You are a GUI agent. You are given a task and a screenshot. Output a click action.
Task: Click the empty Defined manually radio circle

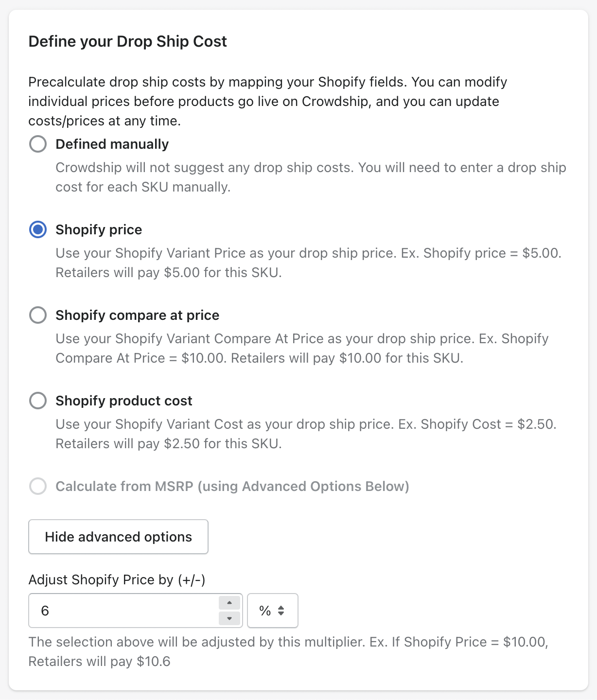[38, 144]
